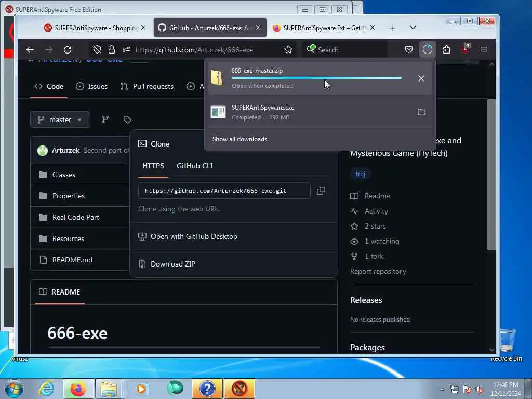Show site security lock information
The image size is (532, 399).
pos(112,50)
